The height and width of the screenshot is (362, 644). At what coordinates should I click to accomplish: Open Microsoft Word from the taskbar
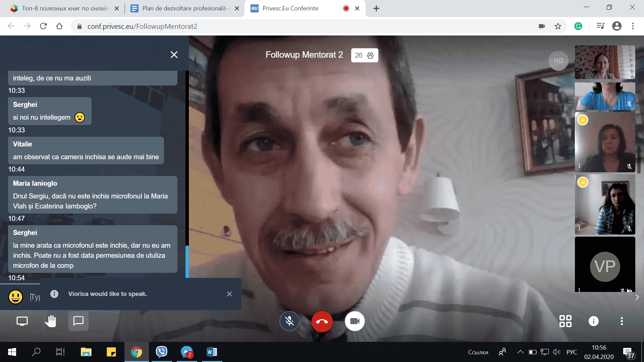212,352
